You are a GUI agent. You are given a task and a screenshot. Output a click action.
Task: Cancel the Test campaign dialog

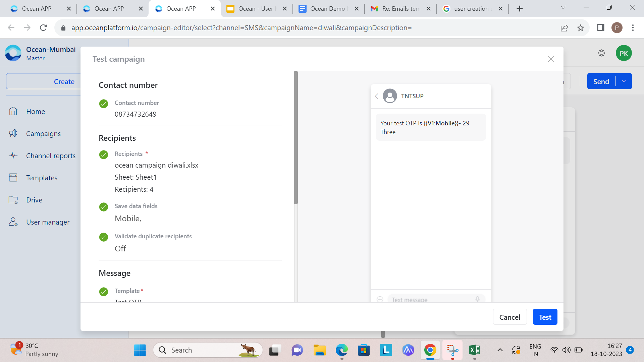510,317
